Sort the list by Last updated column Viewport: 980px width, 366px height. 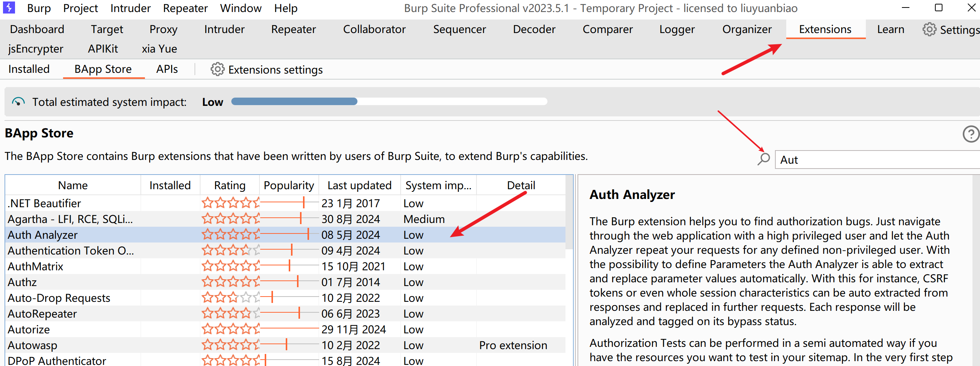click(x=359, y=185)
